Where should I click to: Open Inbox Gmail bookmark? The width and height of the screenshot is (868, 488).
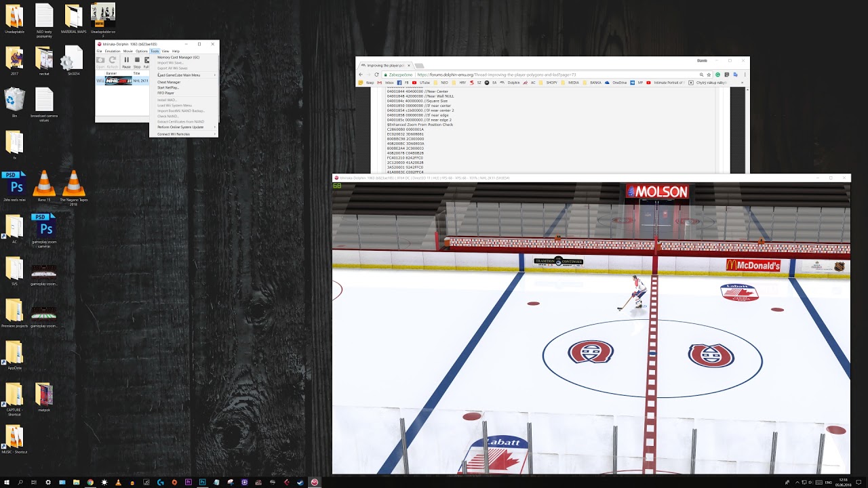pos(385,83)
